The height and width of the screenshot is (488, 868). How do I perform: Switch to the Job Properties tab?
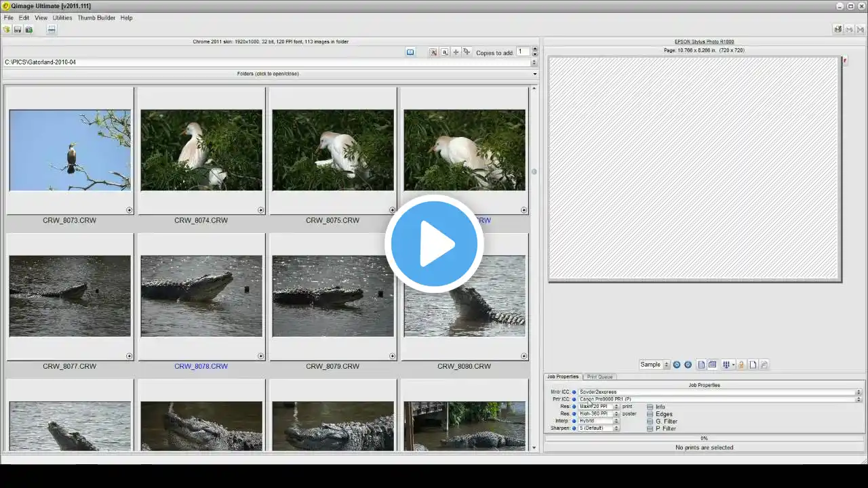coord(563,377)
